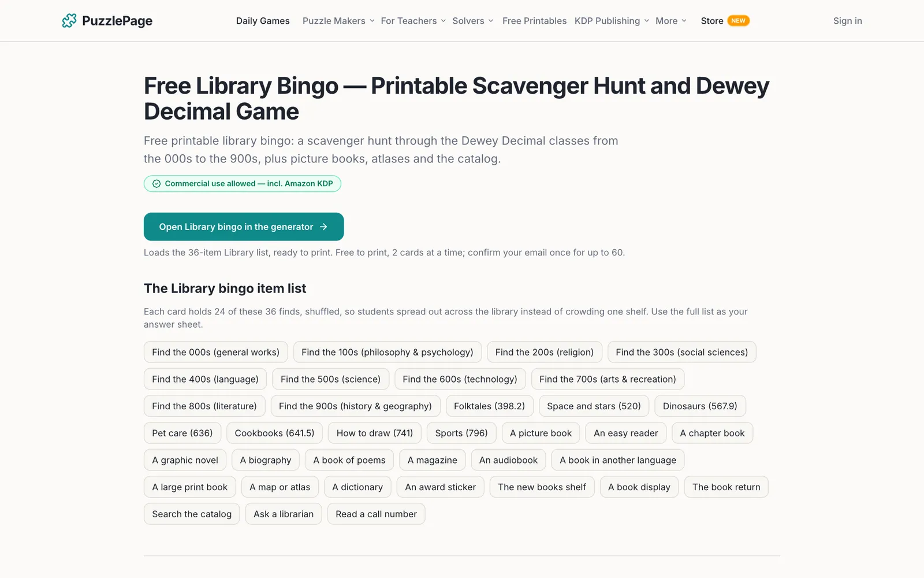Click the checkmark icon in the Commercial use badge

click(157, 184)
